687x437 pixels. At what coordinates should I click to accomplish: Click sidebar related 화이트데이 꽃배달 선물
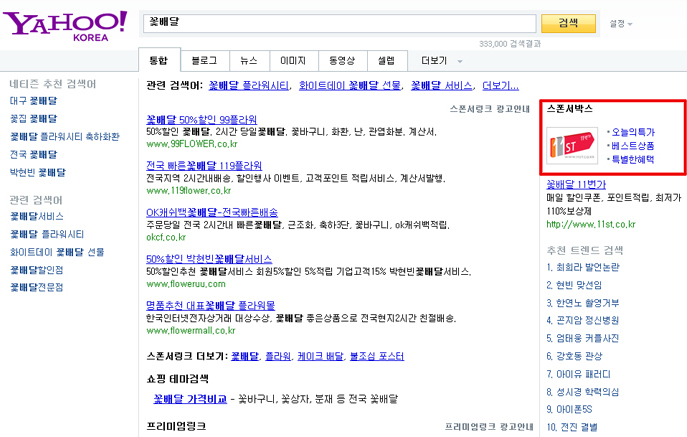pyautogui.click(x=57, y=252)
